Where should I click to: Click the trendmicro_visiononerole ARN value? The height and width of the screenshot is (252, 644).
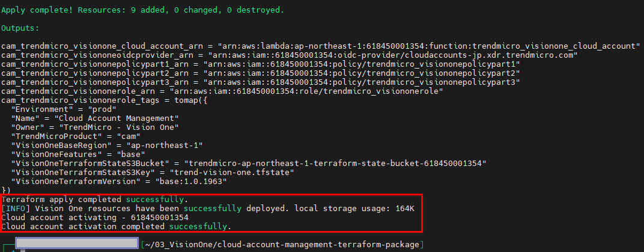coord(306,91)
